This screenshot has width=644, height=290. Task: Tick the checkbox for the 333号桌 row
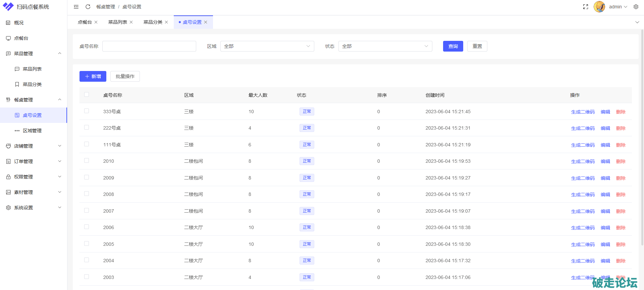[87, 111]
